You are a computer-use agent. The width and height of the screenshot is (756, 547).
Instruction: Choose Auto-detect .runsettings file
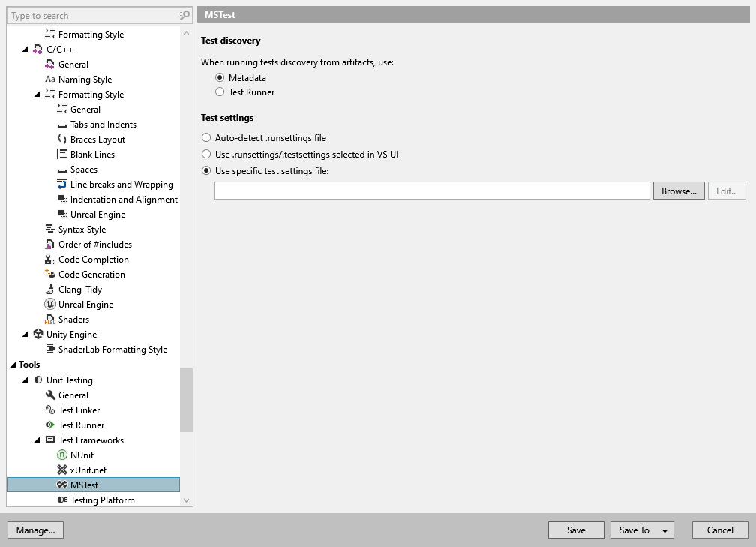click(205, 140)
